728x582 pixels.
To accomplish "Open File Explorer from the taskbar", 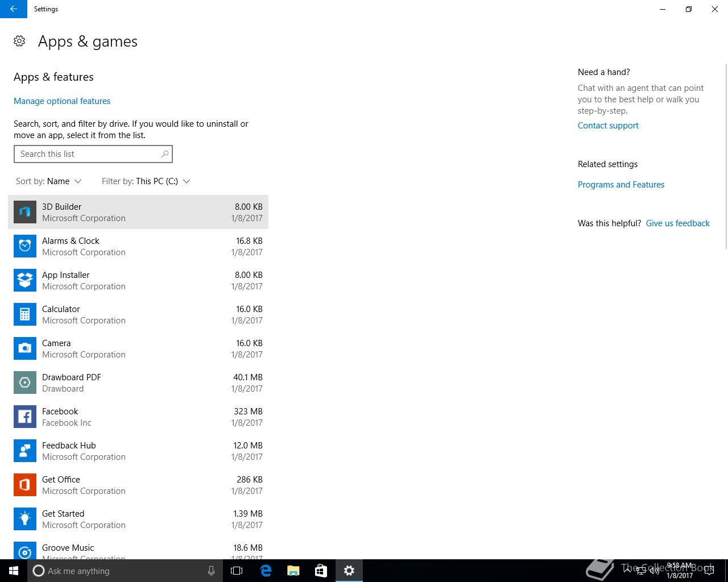I will [293, 571].
